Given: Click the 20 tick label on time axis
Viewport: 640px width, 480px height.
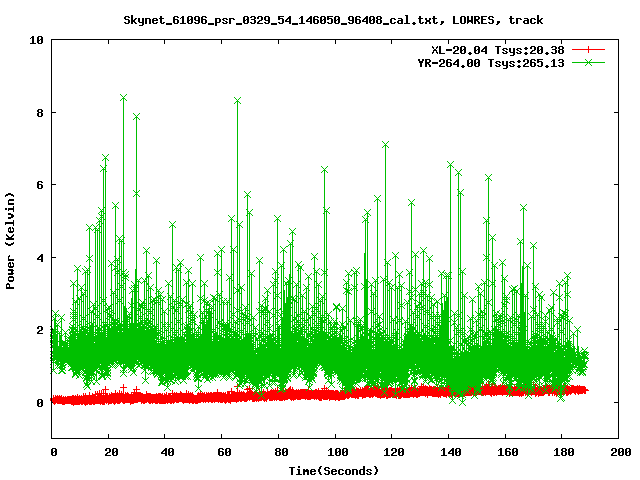Looking at the screenshot, I should click(x=109, y=452).
